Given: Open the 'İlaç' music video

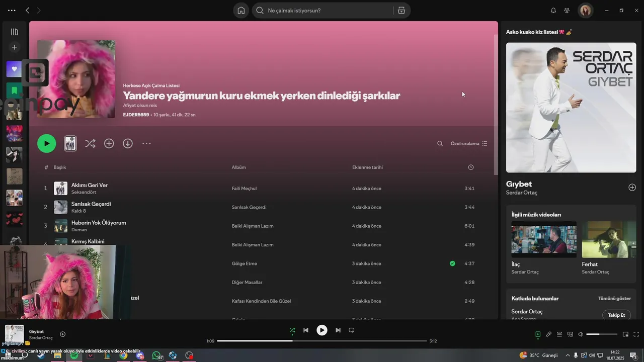Looking at the screenshot, I should [544, 239].
